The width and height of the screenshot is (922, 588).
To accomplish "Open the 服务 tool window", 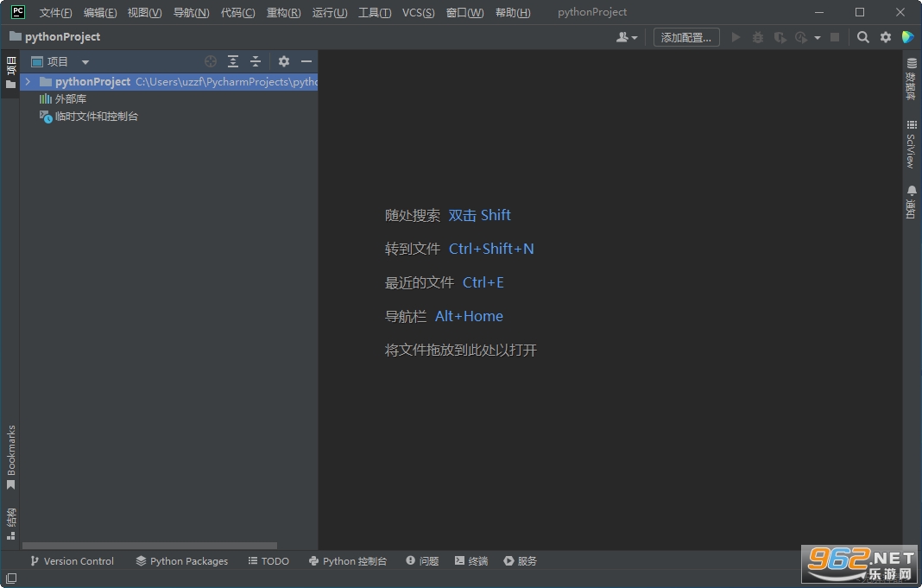I will (521, 561).
